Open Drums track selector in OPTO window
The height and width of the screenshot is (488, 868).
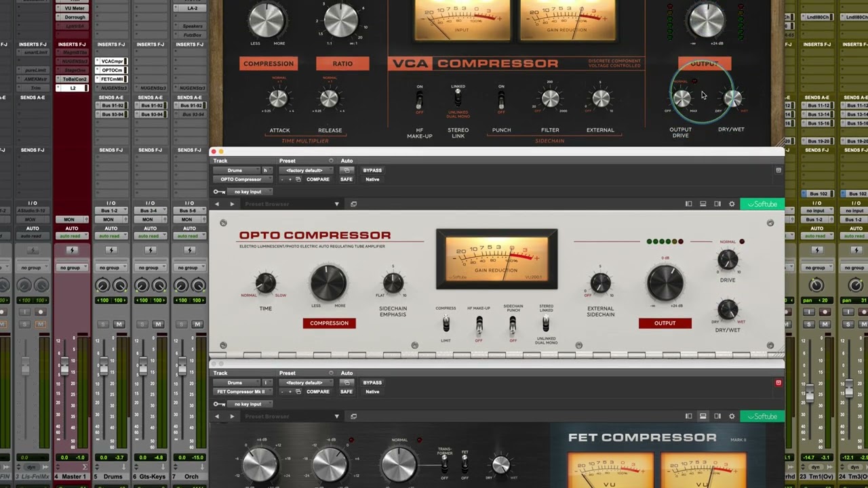(237, 170)
